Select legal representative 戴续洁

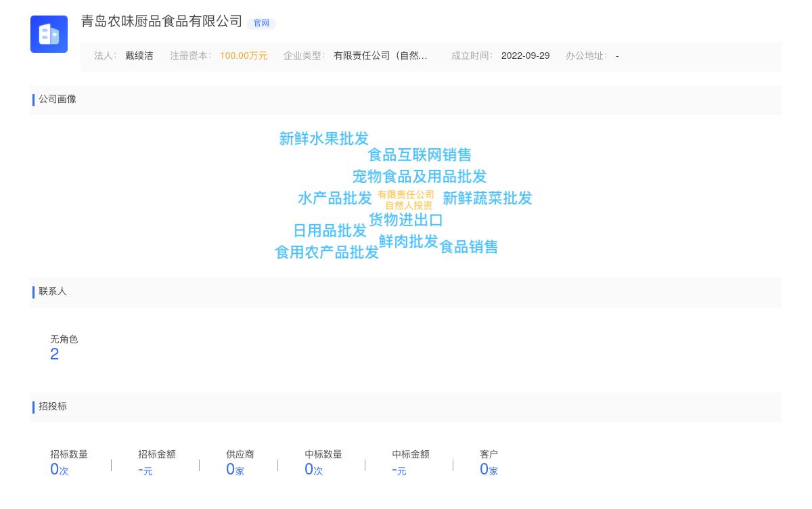coord(139,56)
